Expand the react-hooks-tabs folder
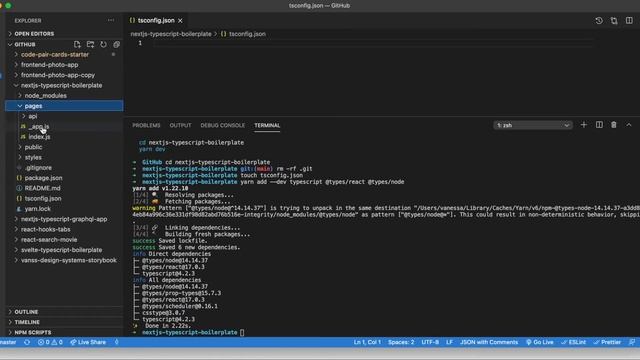The height and width of the screenshot is (360, 640). [45, 229]
